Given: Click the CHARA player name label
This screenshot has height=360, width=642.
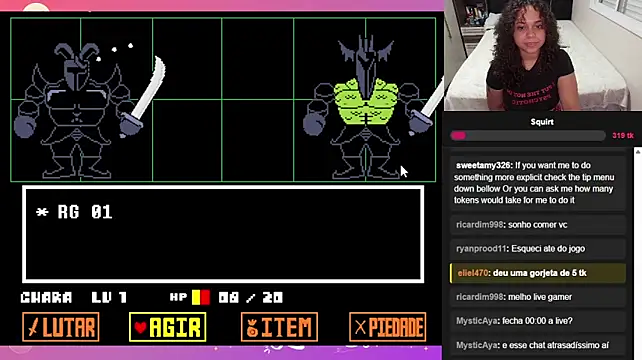Looking at the screenshot, I should click(x=47, y=297).
